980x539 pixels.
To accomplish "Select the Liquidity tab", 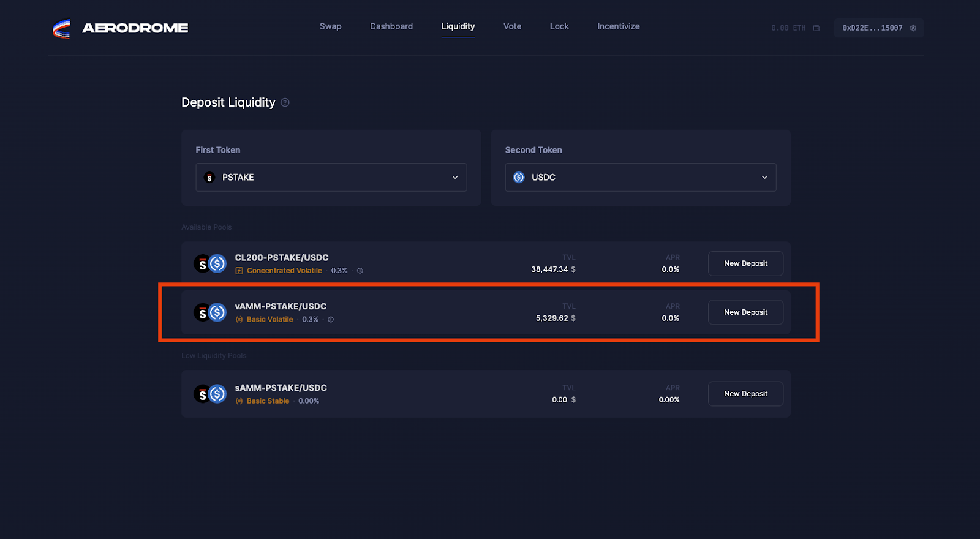I will 458,26.
